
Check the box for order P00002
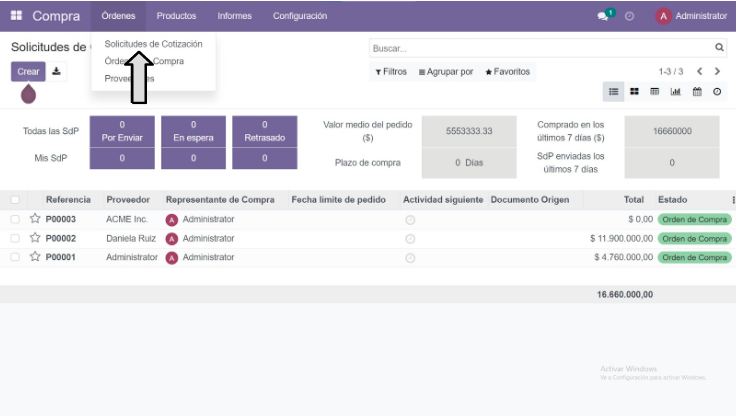[15, 238]
